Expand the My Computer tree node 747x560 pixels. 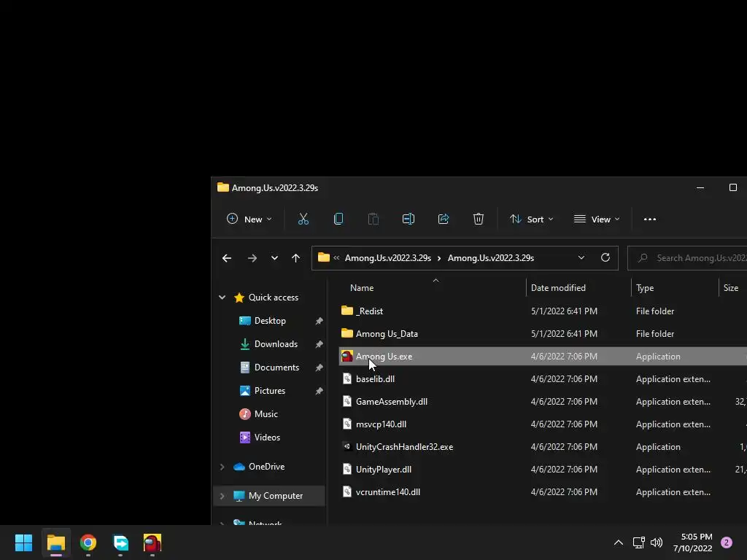point(222,496)
